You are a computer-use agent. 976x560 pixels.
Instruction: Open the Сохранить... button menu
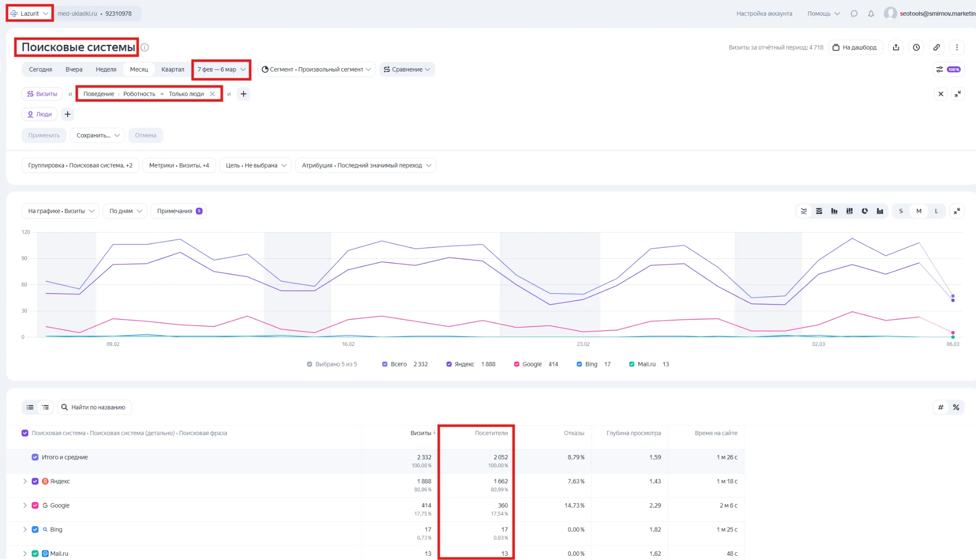(x=97, y=135)
